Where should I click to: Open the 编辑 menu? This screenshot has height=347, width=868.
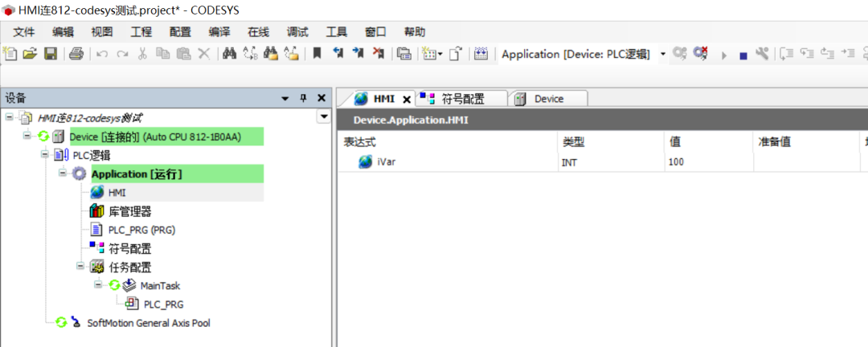(63, 32)
